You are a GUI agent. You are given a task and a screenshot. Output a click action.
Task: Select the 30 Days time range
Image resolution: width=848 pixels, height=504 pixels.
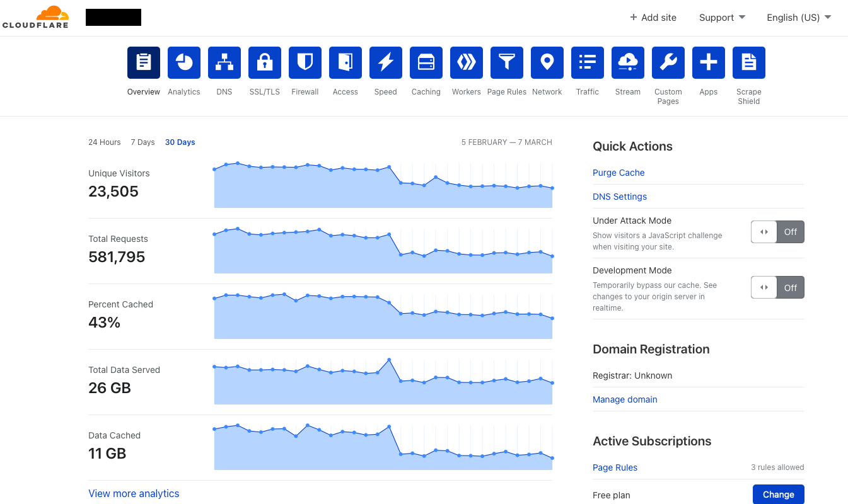tap(180, 142)
